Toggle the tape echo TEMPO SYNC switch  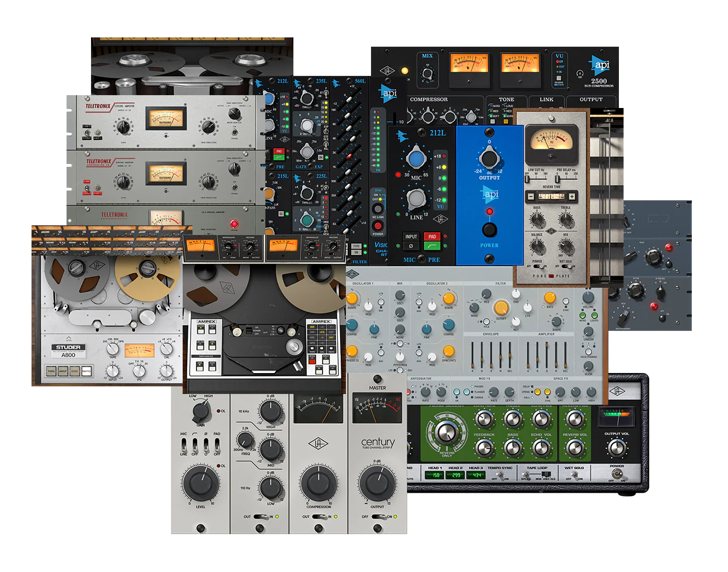(x=500, y=475)
